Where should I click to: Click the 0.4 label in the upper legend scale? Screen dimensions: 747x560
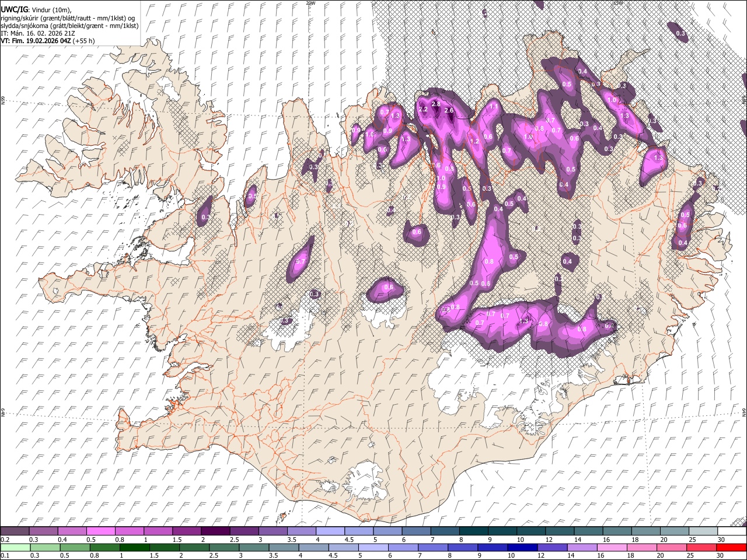click(x=62, y=540)
